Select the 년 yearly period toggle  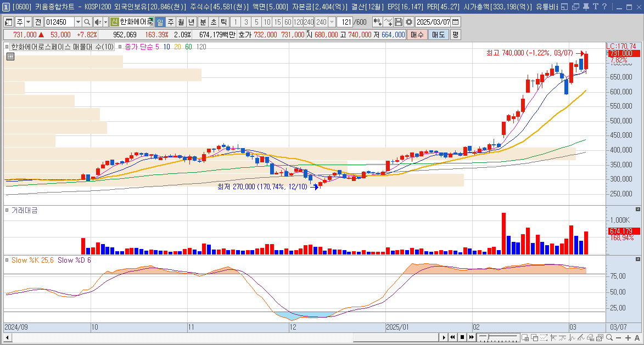click(x=192, y=22)
